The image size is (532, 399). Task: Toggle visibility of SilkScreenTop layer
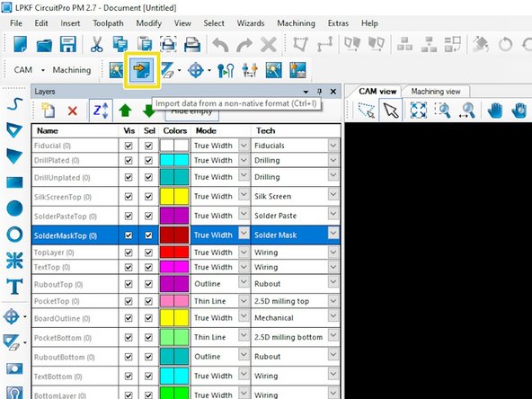click(x=129, y=197)
